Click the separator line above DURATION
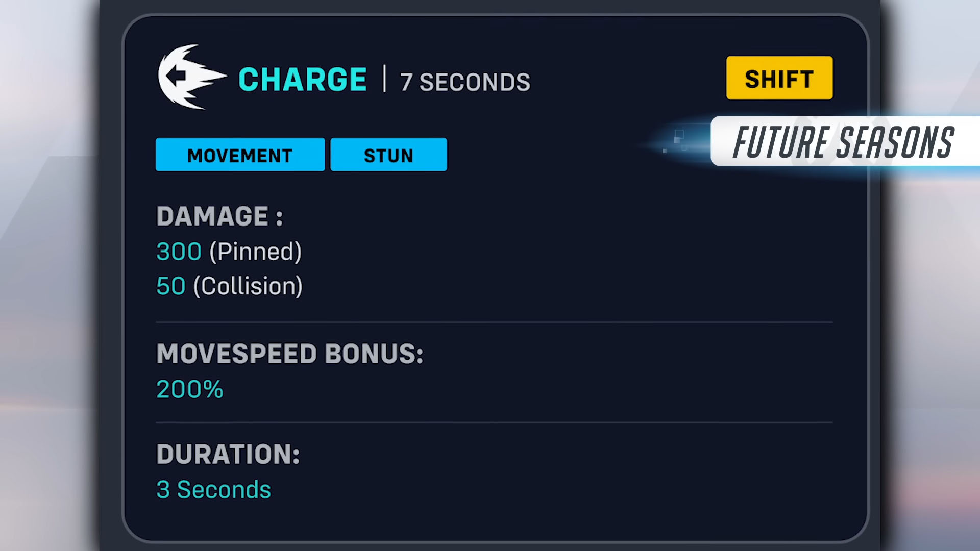 click(x=494, y=422)
